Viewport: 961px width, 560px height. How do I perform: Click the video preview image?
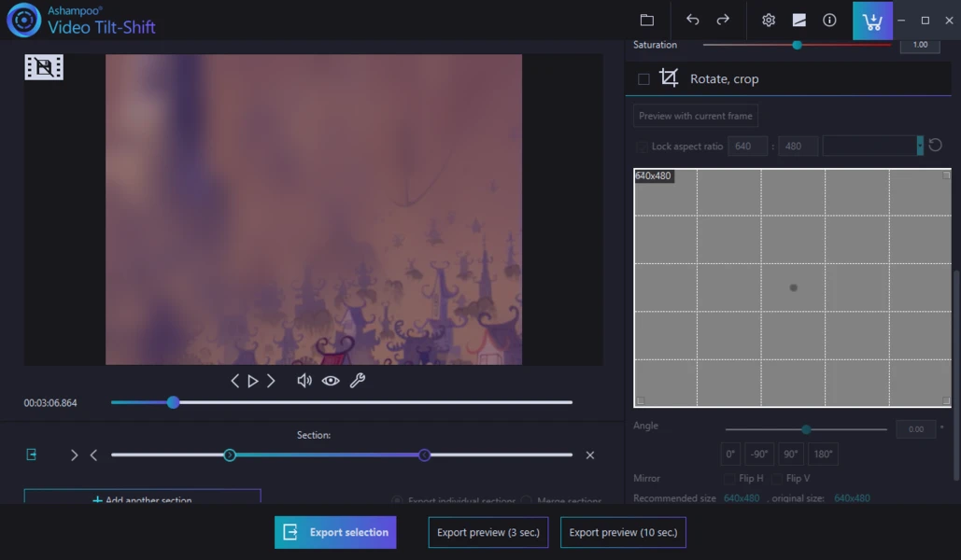(x=314, y=210)
